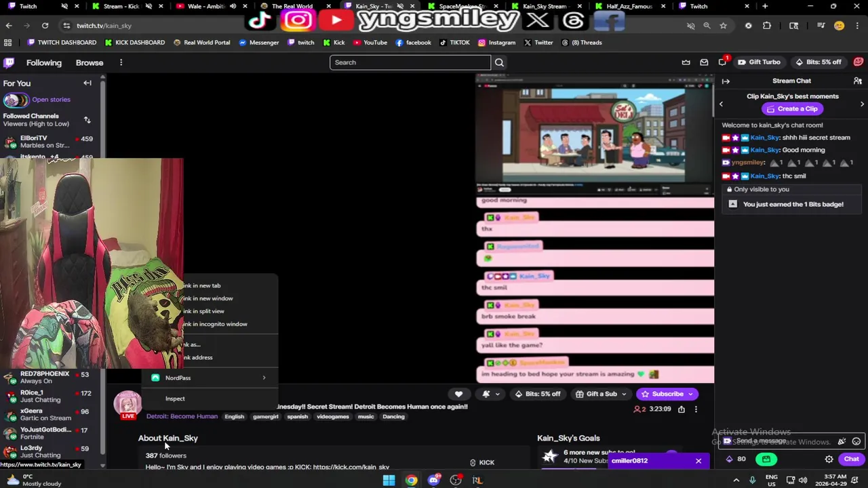Select open link in new window
The image size is (868, 488).
(x=230, y=298)
